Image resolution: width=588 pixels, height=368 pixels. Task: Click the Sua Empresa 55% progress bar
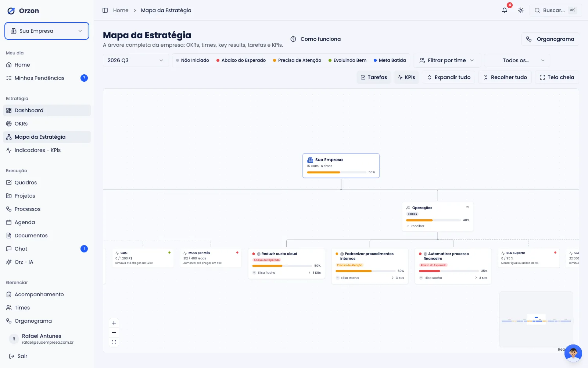coord(336,172)
